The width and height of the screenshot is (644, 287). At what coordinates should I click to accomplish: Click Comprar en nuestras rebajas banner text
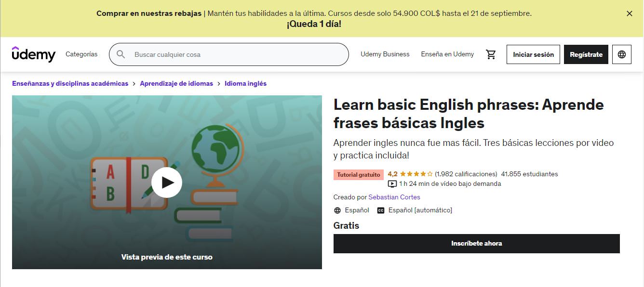pyautogui.click(x=149, y=13)
